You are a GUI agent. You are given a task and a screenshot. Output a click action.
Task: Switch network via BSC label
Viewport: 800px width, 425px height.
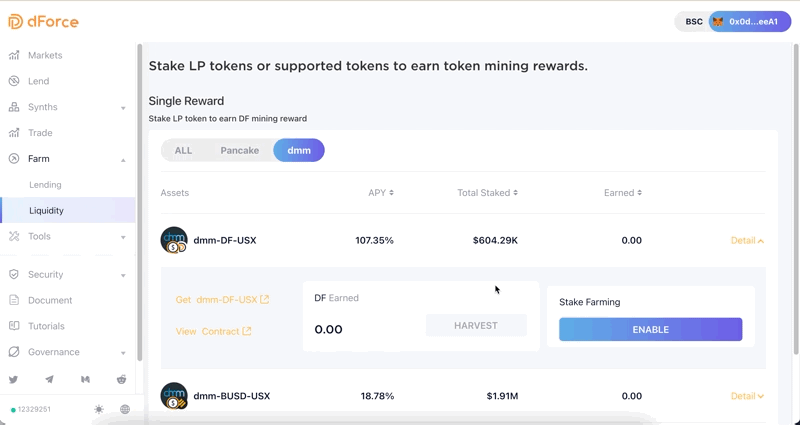click(x=694, y=22)
